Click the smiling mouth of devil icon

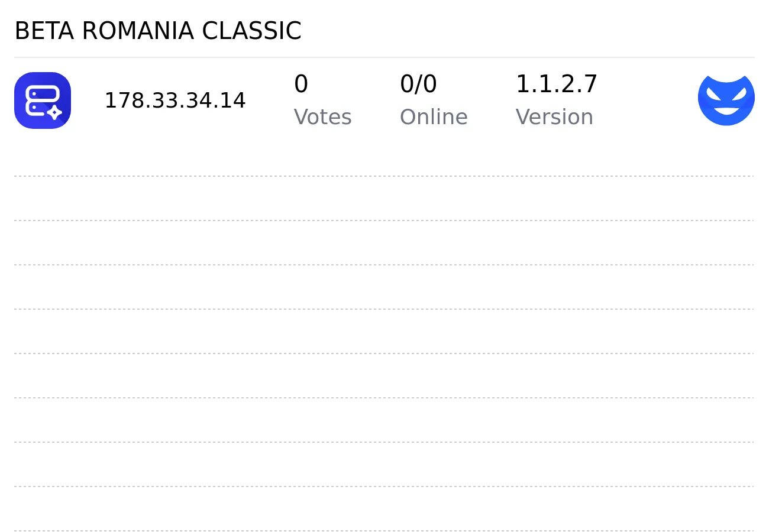[726, 111]
